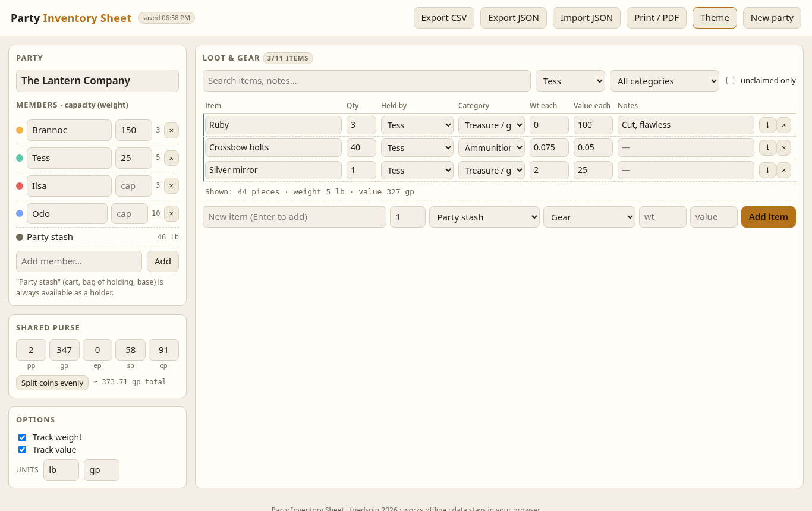
Task: Delete the Crossbow bolts item with its ×
Action: 783,147
